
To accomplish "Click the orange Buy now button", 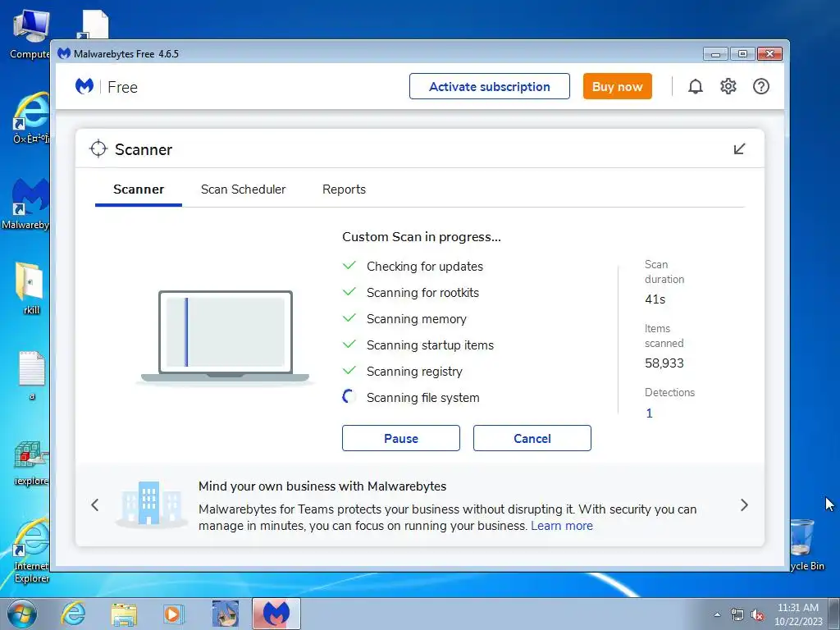I will pyautogui.click(x=617, y=86).
